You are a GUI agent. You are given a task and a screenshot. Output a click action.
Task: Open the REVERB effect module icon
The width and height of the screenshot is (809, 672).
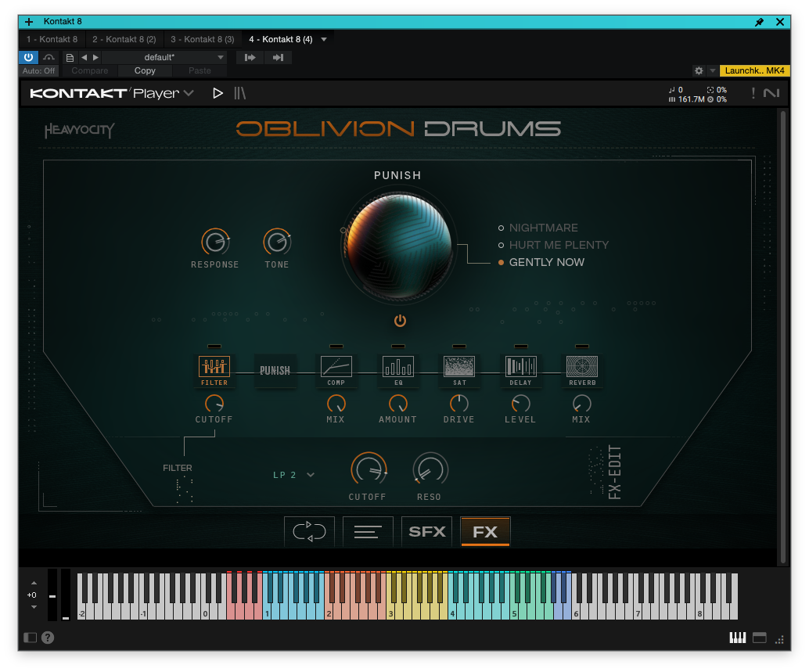pos(582,367)
